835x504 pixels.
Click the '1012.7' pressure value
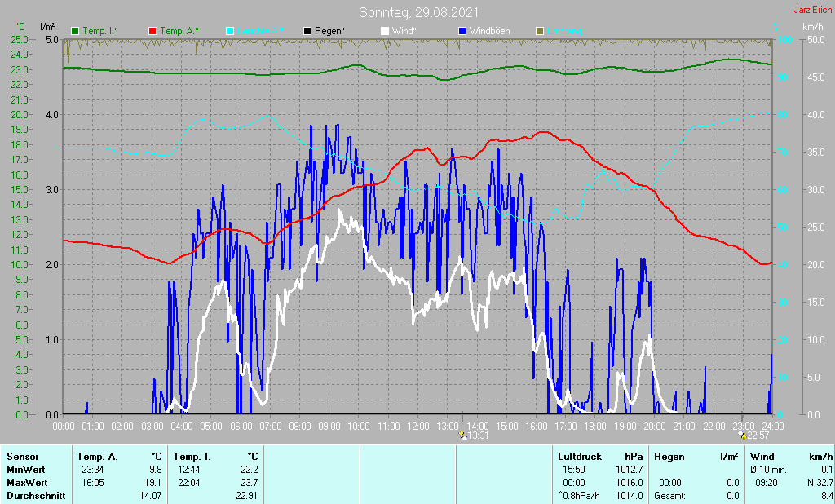(629, 470)
